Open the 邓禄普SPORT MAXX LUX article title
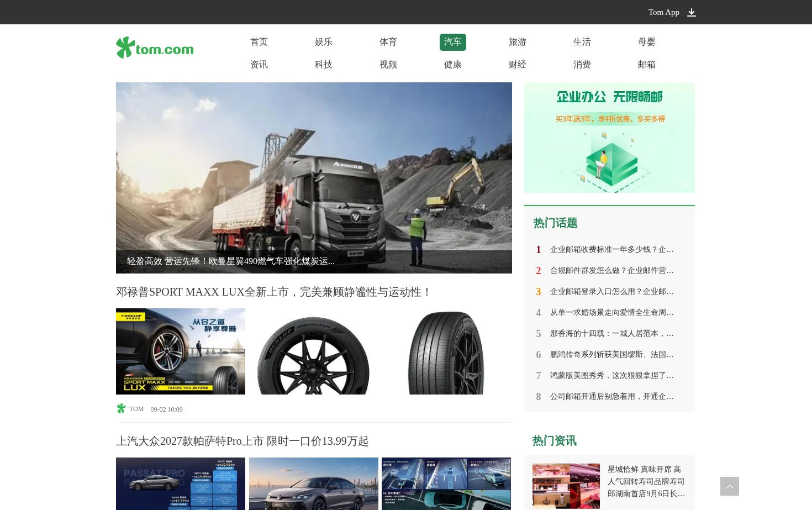The image size is (812, 510). click(x=273, y=292)
